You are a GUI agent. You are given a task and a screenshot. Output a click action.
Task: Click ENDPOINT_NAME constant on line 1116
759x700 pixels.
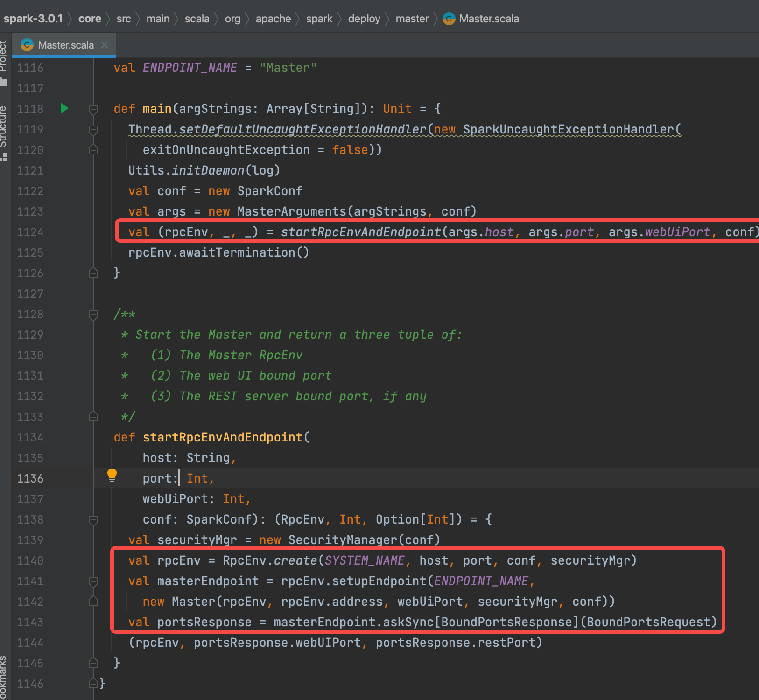point(190,68)
